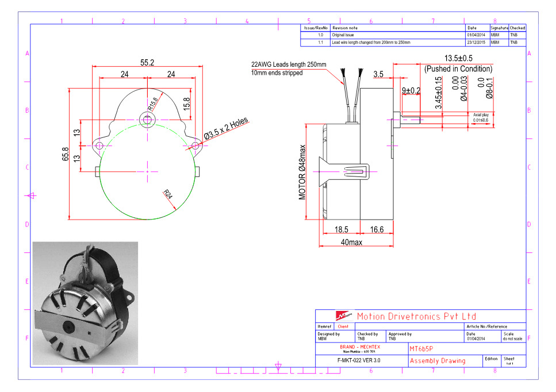Open the motor photograph thumbnail
The height and width of the screenshot is (392, 556).
tap(85, 303)
